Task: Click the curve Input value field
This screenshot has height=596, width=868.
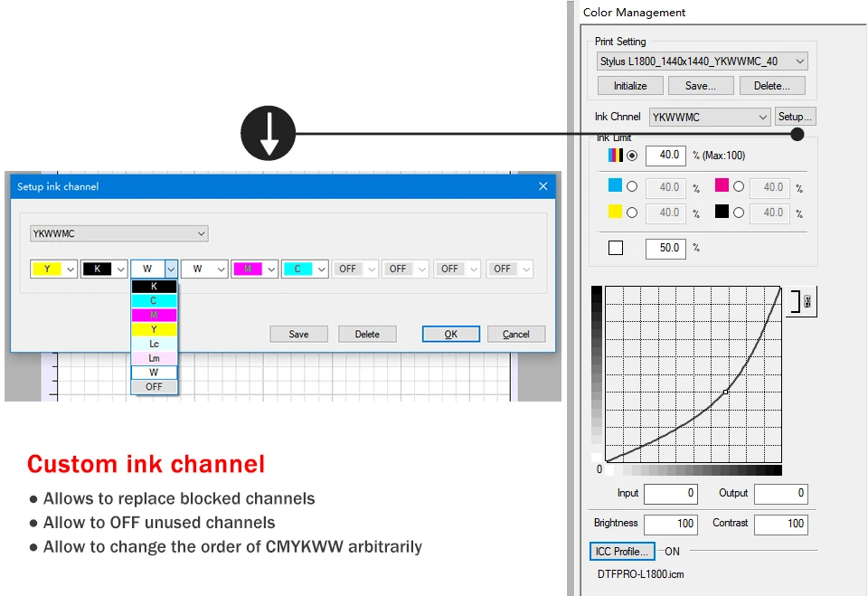Action: point(670,494)
